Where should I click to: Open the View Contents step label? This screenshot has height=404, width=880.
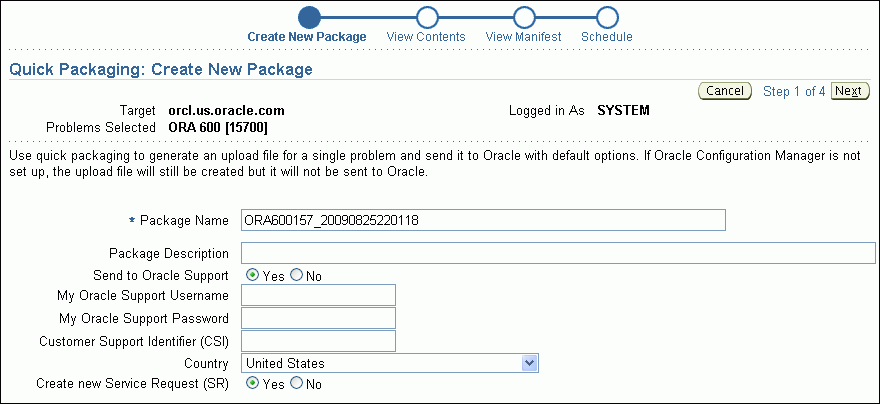pos(426,37)
